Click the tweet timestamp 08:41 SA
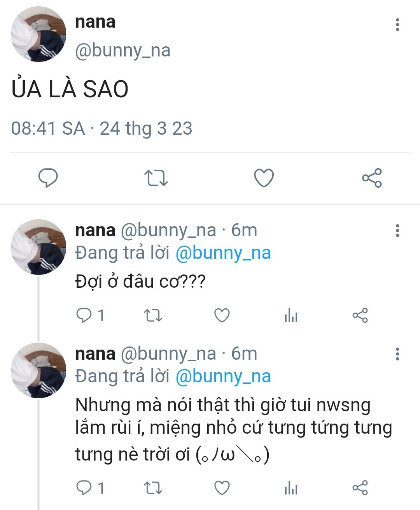The height and width of the screenshot is (510, 420). tap(47, 128)
